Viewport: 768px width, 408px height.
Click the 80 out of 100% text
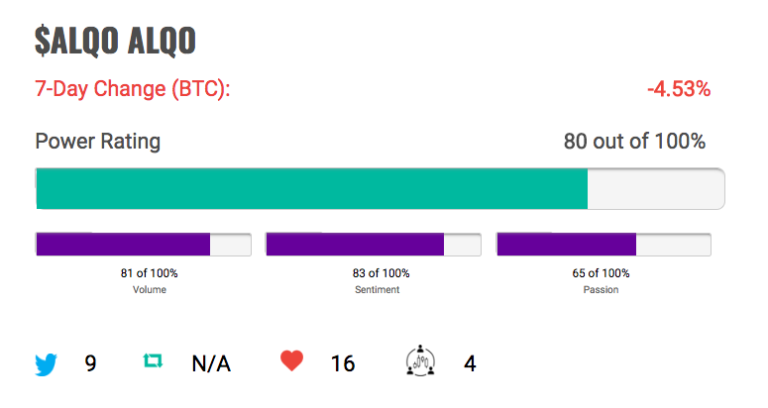tap(635, 141)
